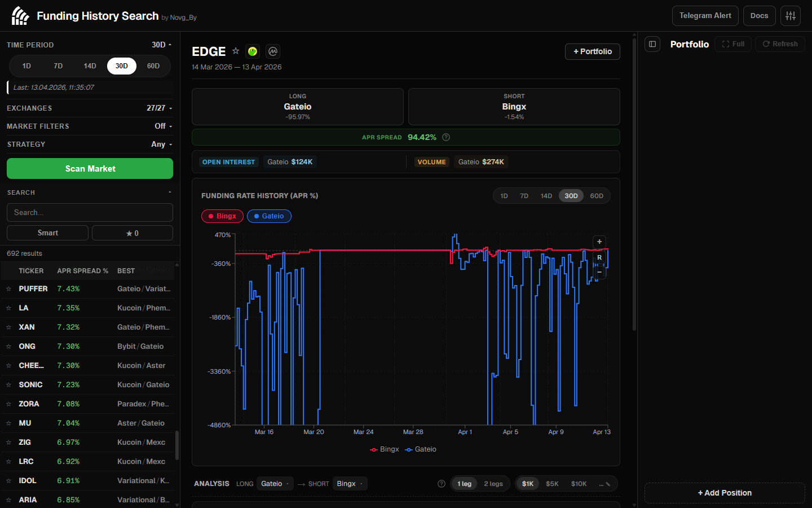Select 1D in sidebar time period
Viewport: 812px width, 508px height.
27,66
